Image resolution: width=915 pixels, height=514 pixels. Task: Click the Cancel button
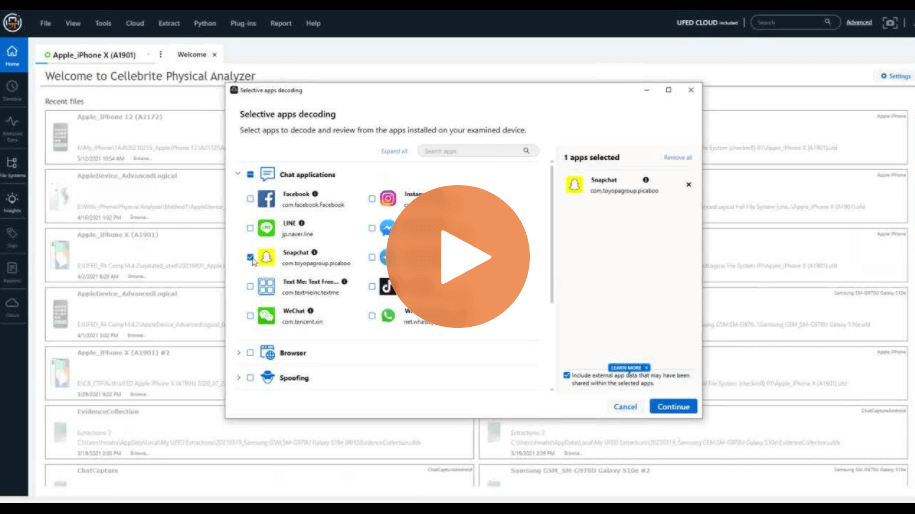click(x=625, y=407)
